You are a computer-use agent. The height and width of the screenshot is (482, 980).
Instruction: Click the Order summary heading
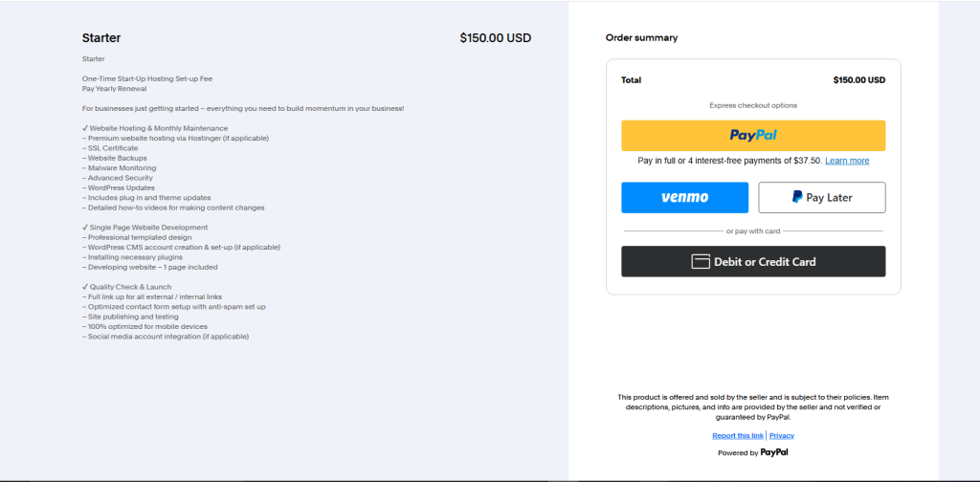[x=641, y=38]
